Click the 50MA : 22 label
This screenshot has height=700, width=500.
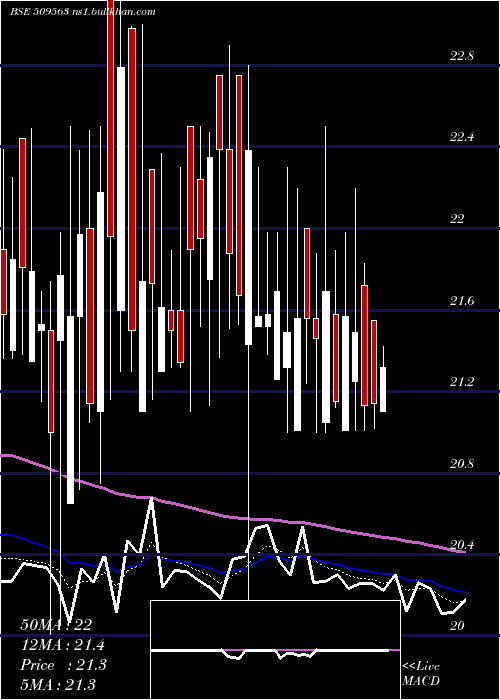(56, 625)
